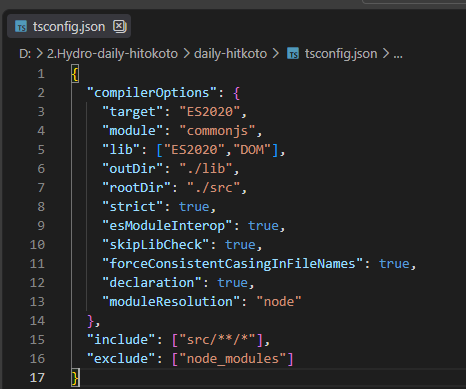Click the "./src" value

(213, 188)
